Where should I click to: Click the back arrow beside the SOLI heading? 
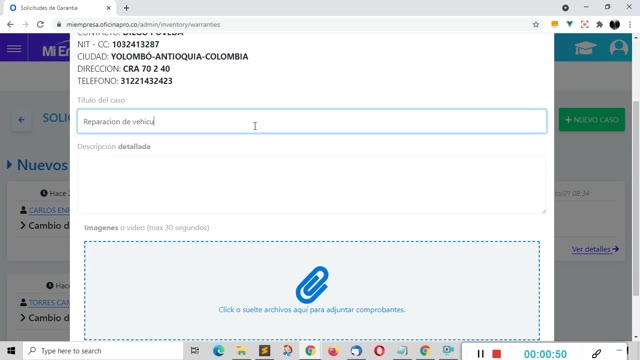21,120
